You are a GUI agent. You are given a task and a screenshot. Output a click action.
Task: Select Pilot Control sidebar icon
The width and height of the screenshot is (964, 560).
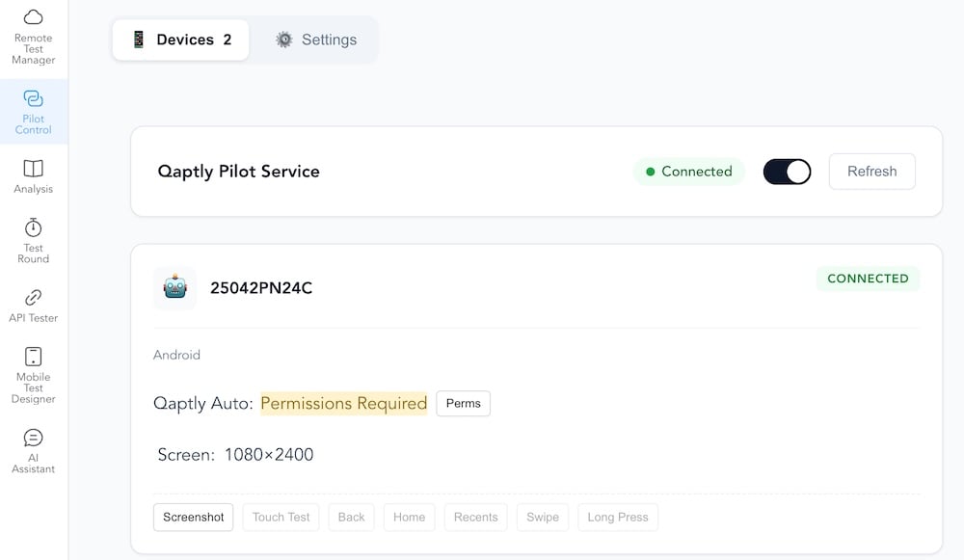33,98
